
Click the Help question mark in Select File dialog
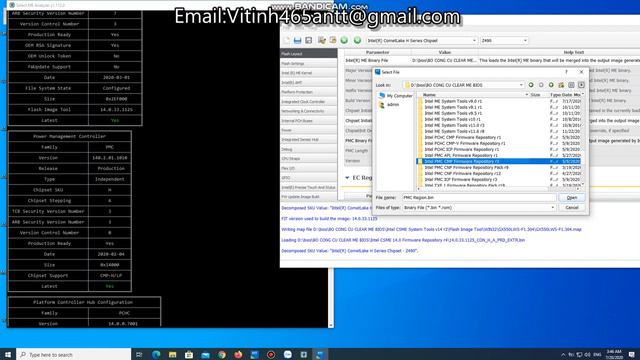pos(566,72)
